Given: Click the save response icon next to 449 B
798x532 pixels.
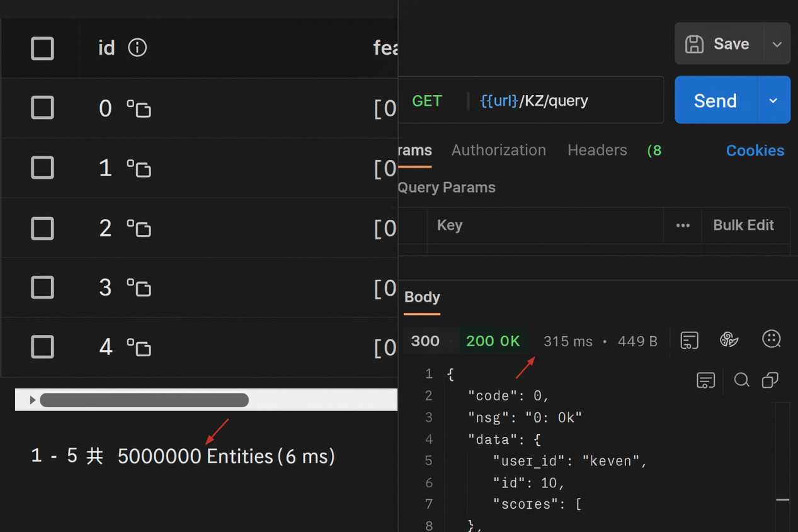Looking at the screenshot, I should coord(690,340).
